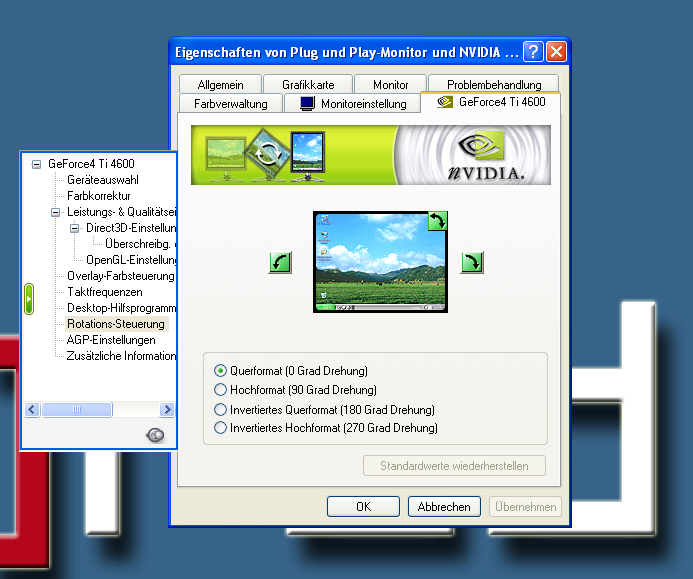
Task: Click the rotate clockwise arrow icon
Action: tap(472, 263)
